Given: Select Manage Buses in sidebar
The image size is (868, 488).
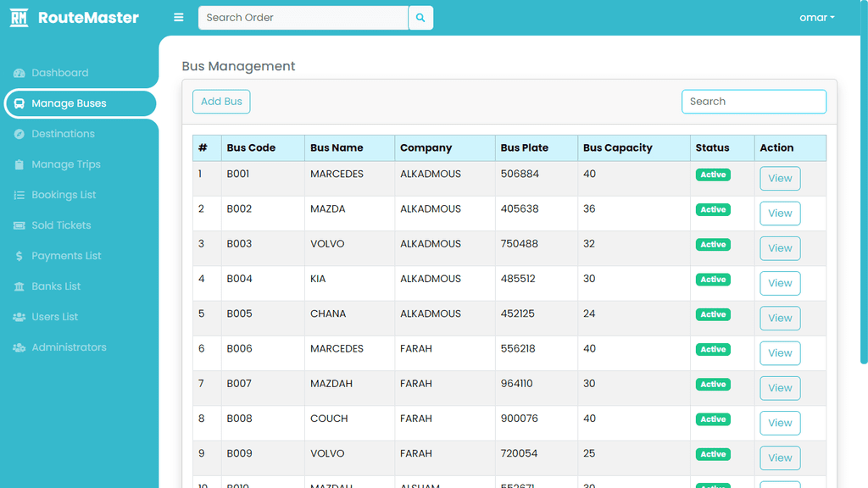Looking at the screenshot, I should click(81, 103).
